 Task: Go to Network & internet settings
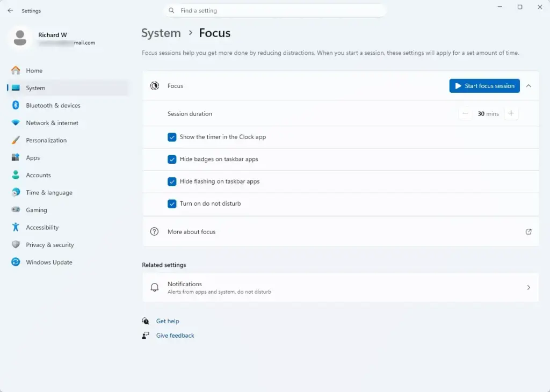pyautogui.click(x=67, y=123)
